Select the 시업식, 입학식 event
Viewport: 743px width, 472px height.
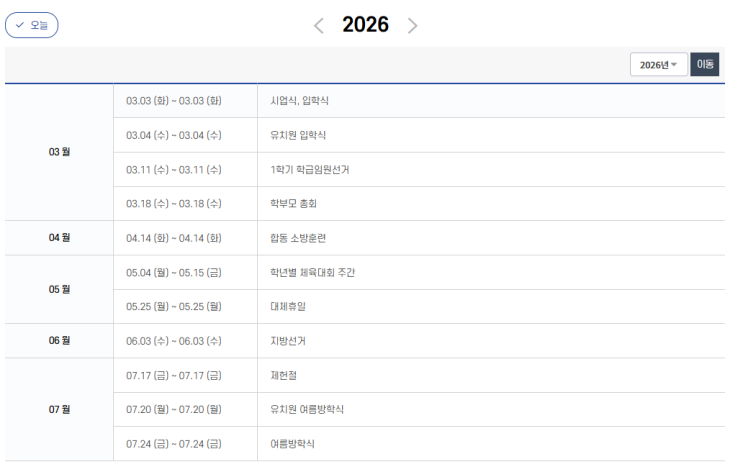tap(300, 101)
